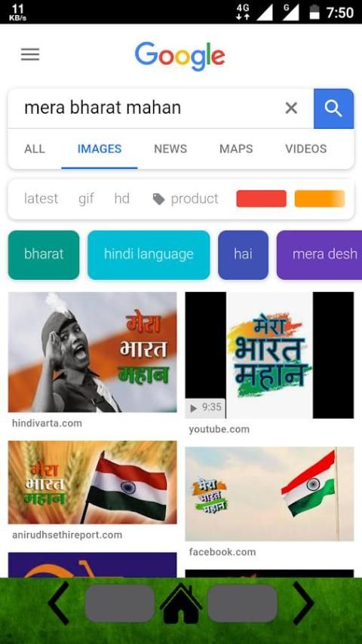Switch to the ALL tab
Viewport: 362px width, 644px height.
[35, 149]
